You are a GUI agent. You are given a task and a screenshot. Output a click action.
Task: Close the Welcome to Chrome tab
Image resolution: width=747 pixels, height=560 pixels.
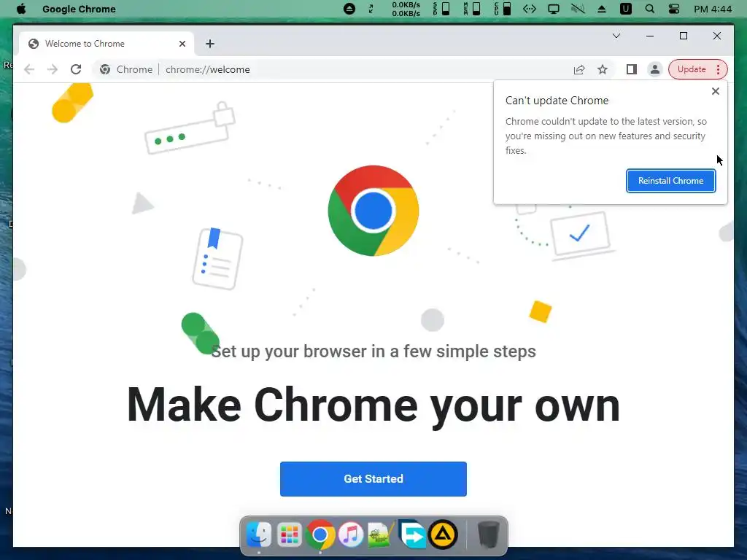[182, 44]
